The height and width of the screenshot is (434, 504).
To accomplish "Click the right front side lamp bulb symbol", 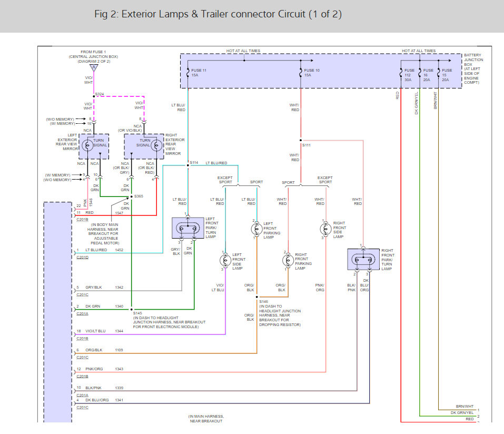I will (x=325, y=229).
